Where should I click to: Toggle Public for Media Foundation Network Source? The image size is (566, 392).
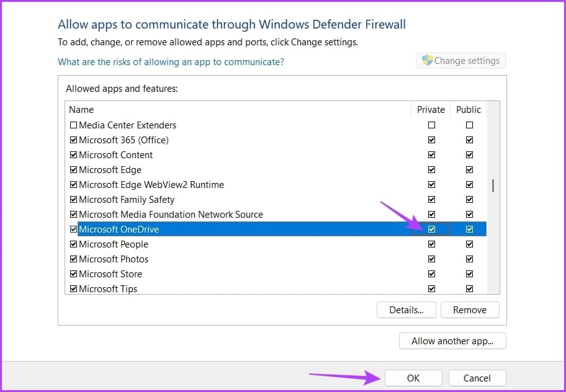click(469, 214)
